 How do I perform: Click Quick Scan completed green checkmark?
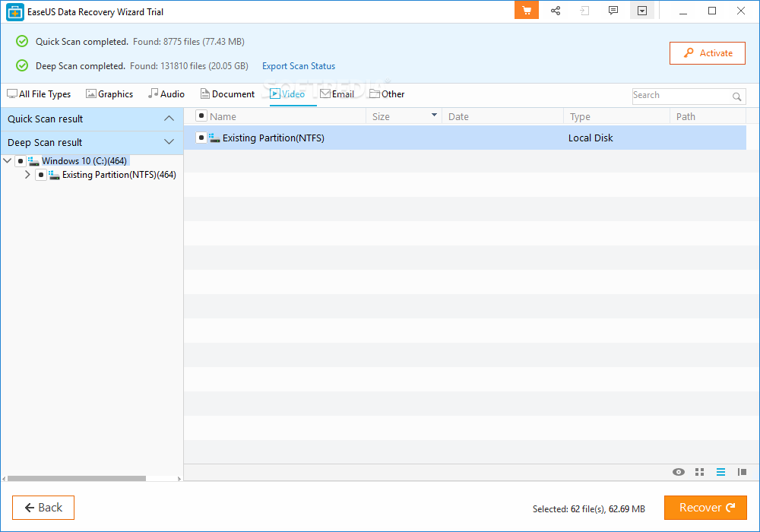[22, 41]
